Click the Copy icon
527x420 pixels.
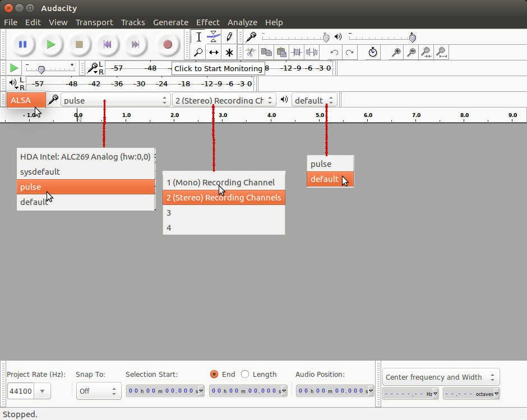click(x=266, y=53)
